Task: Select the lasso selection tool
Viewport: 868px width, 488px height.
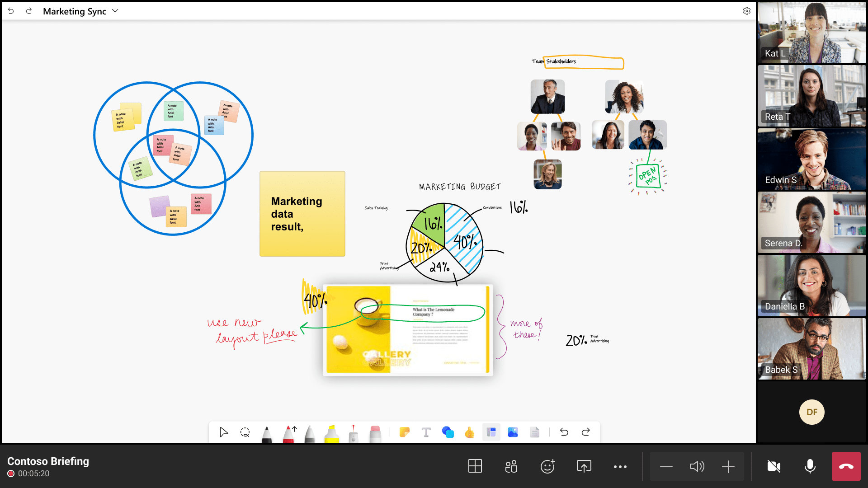Action: 245,432
